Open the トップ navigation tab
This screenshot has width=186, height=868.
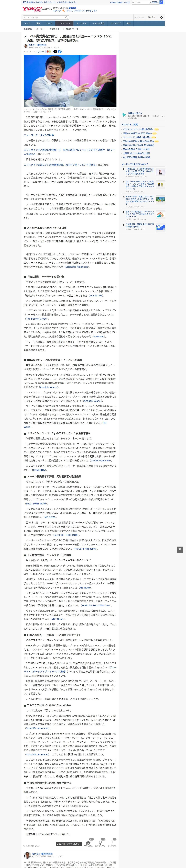point(27,24)
